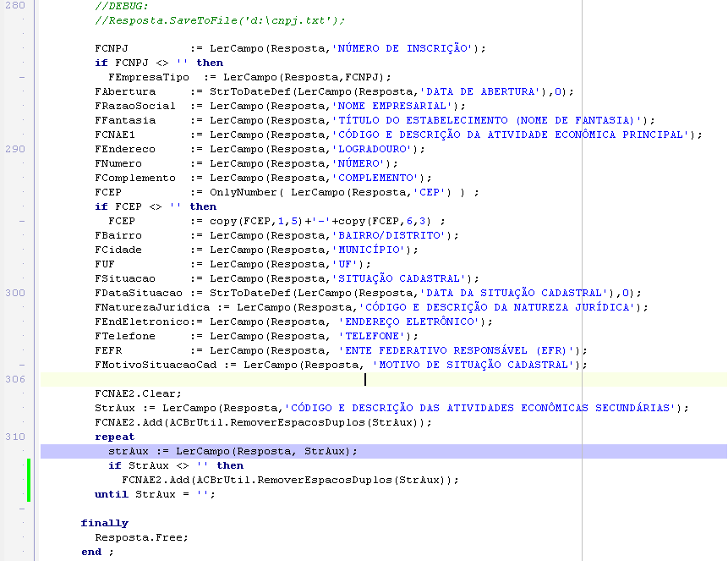This screenshot has height=561, width=728.
Task: Click the copy(FCEP,1,5) expression
Action: click(256, 221)
